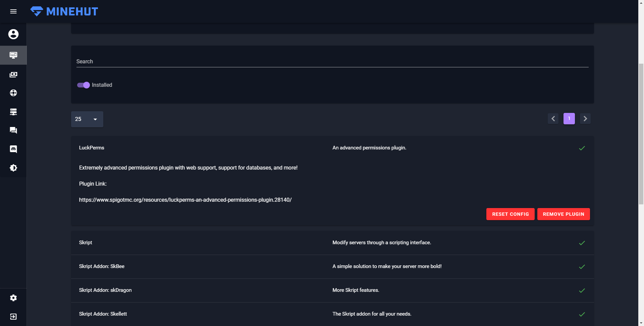
Task: Click the Reset Config button
Action: [511, 214]
